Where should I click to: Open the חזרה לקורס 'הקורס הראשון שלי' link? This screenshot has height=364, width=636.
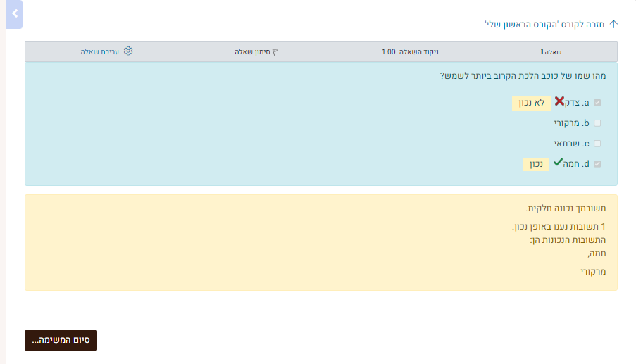544,25
